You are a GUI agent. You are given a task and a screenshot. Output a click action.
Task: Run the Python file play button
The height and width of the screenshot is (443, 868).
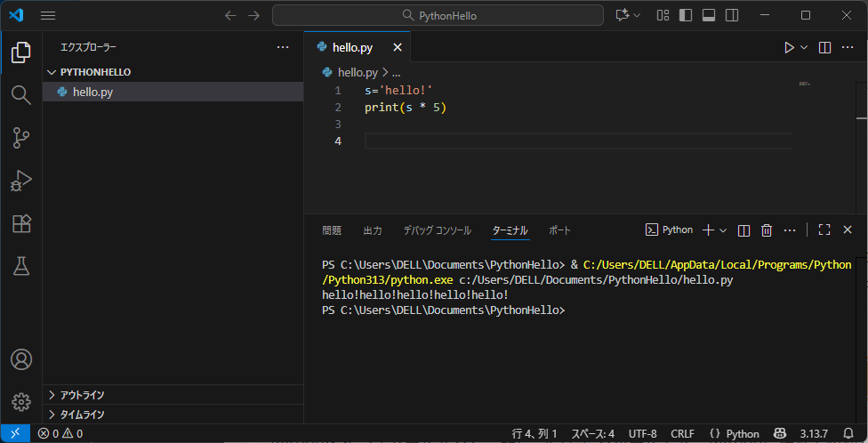coord(788,47)
